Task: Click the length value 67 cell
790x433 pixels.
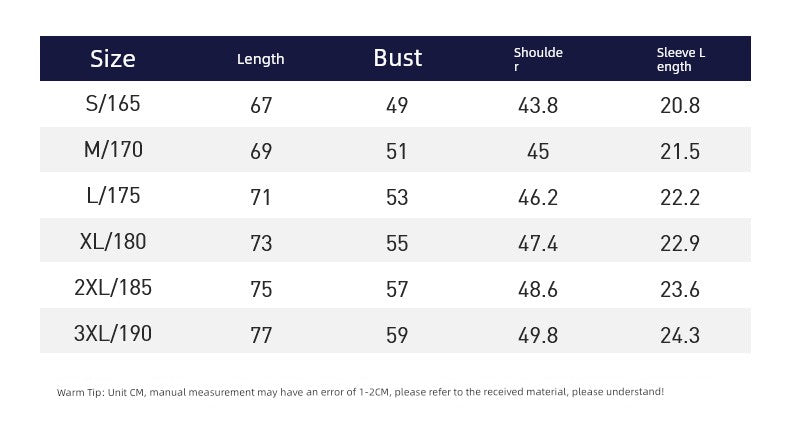Action: (x=261, y=105)
